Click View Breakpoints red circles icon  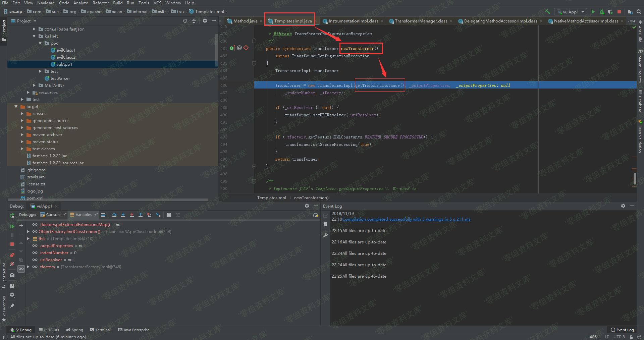[12, 255]
